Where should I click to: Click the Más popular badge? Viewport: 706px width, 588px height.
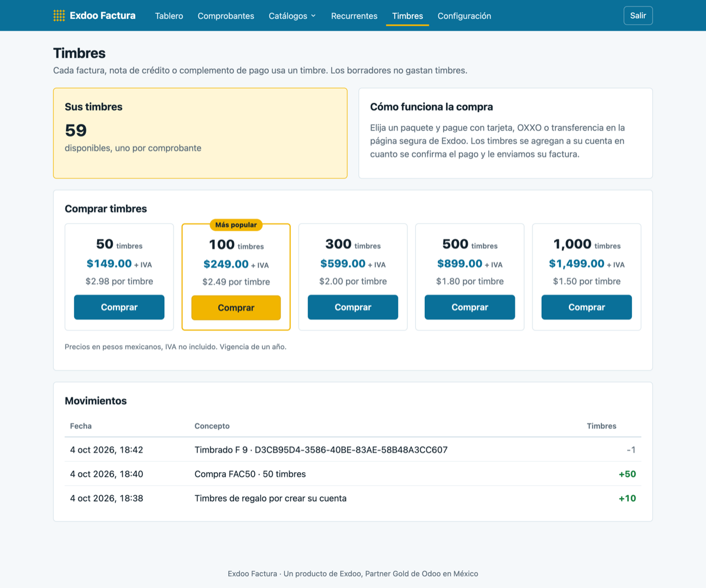[236, 225]
